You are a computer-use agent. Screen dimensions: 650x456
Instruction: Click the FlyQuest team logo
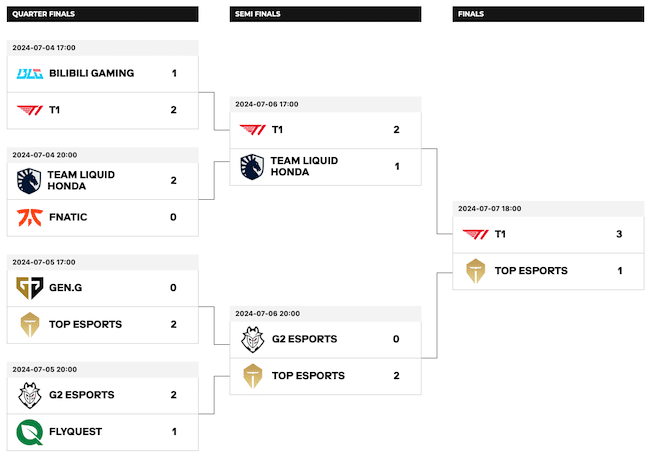pos(29,432)
